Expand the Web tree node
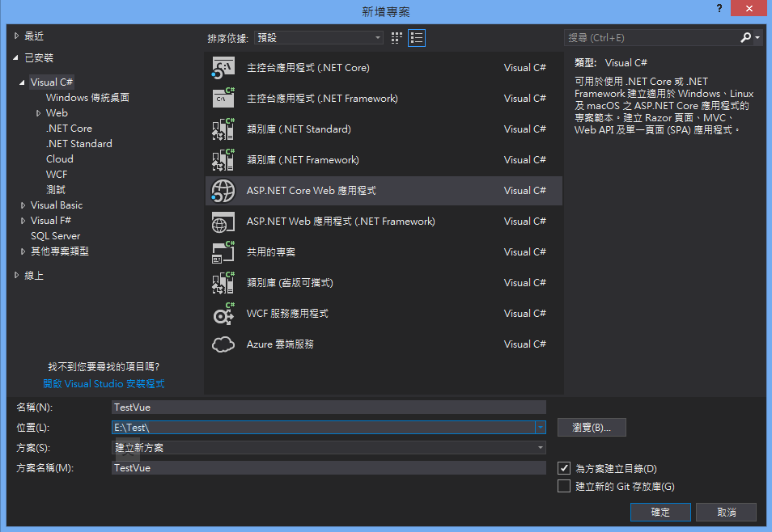The height and width of the screenshot is (532, 772). (x=38, y=113)
